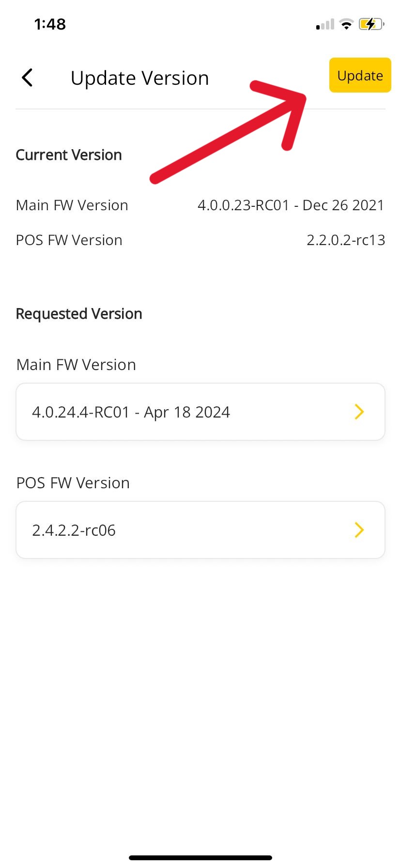Expand the chevron beside 4.0.24.4-RC01 version
This screenshot has height=868, width=401.
(x=359, y=412)
